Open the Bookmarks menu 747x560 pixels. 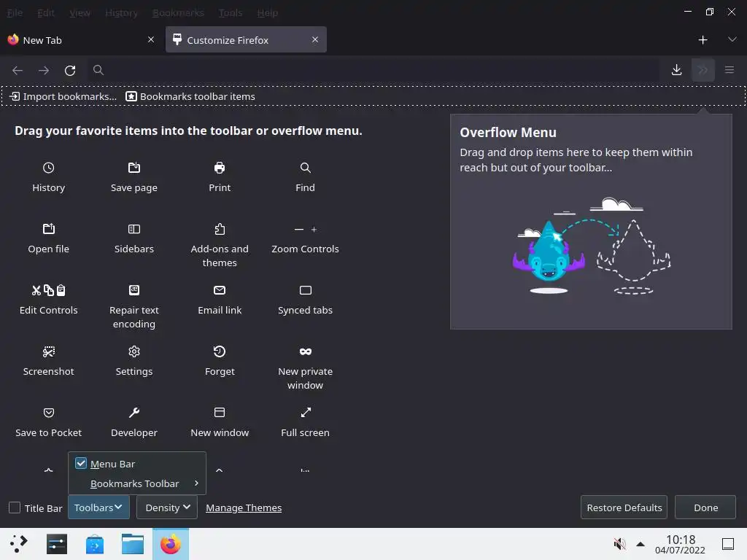tap(178, 13)
